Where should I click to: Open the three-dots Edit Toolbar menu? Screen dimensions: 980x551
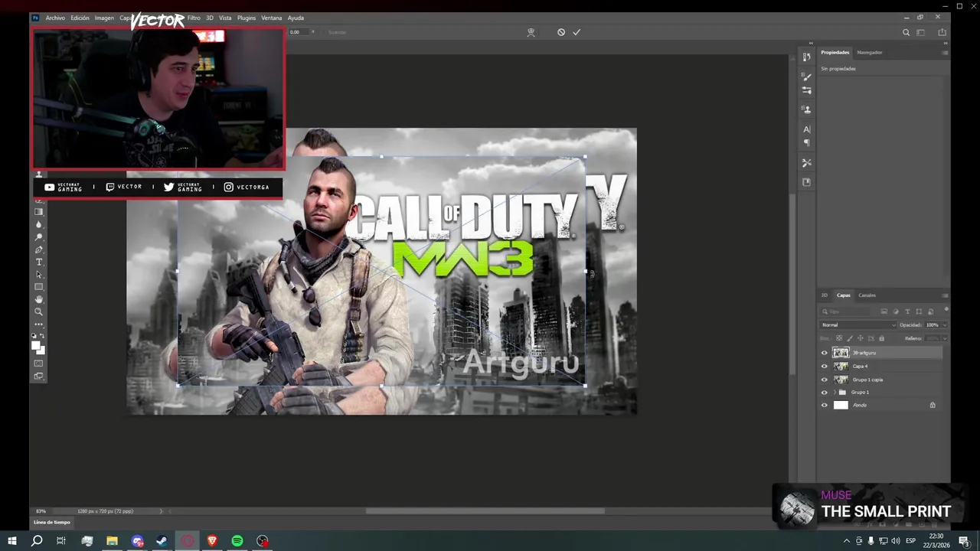tap(39, 324)
